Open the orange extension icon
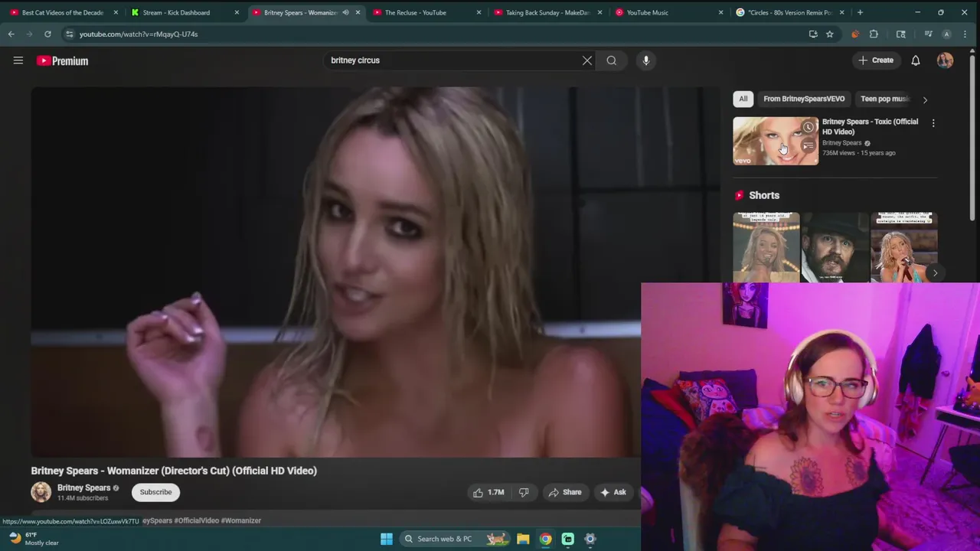 pyautogui.click(x=855, y=34)
